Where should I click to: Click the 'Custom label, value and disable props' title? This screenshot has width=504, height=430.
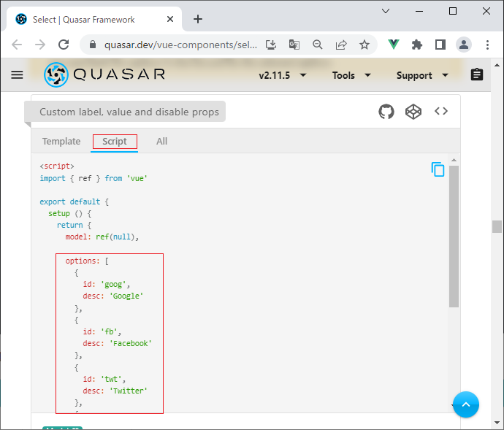tap(129, 112)
